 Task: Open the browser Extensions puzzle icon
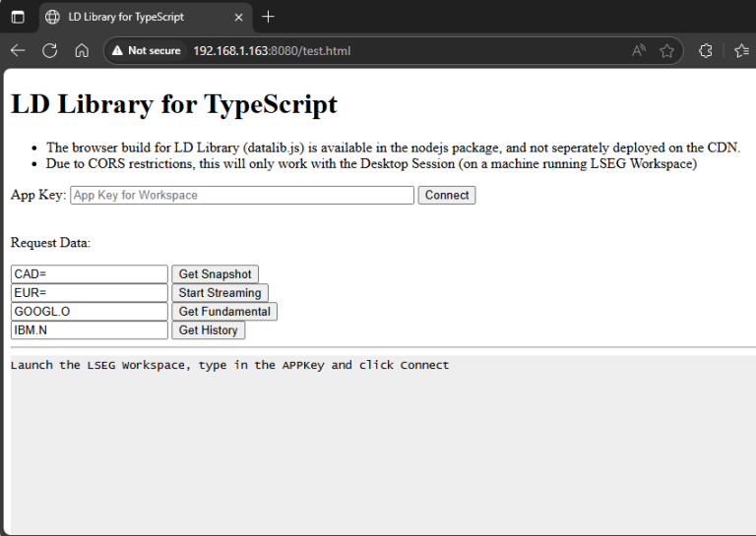(x=706, y=50)
